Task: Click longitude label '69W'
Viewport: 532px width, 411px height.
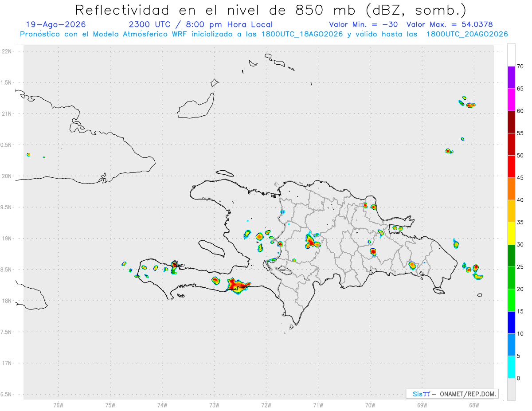Action: (x=422, y=405)
